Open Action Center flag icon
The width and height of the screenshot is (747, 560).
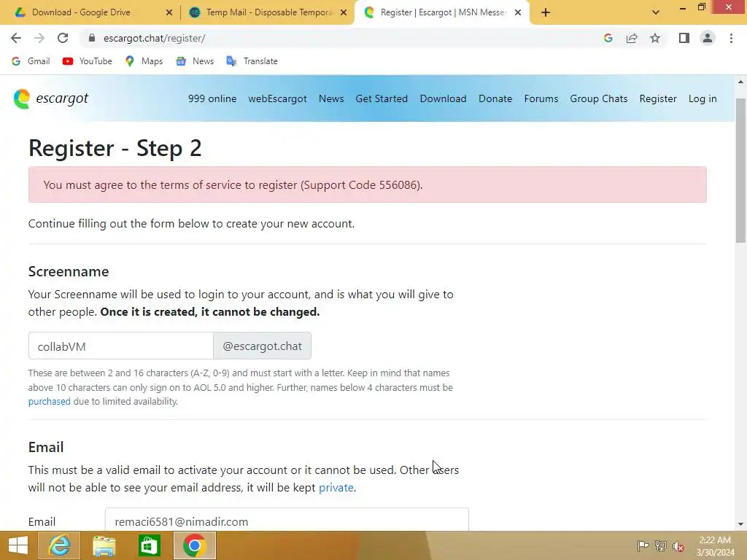tap(643, 545)
